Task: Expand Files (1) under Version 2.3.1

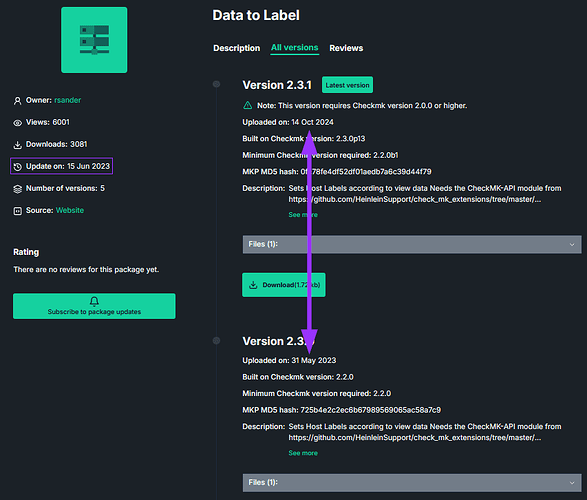Action: 412,244
